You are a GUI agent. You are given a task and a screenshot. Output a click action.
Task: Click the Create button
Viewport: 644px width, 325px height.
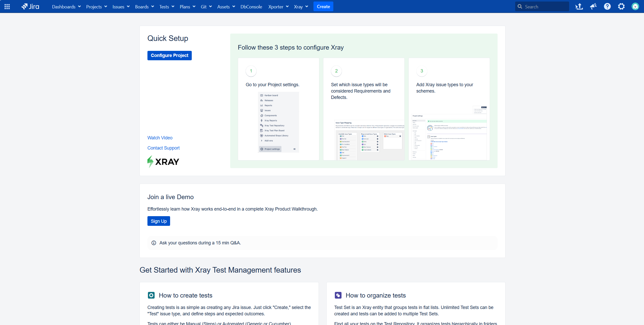323,7
